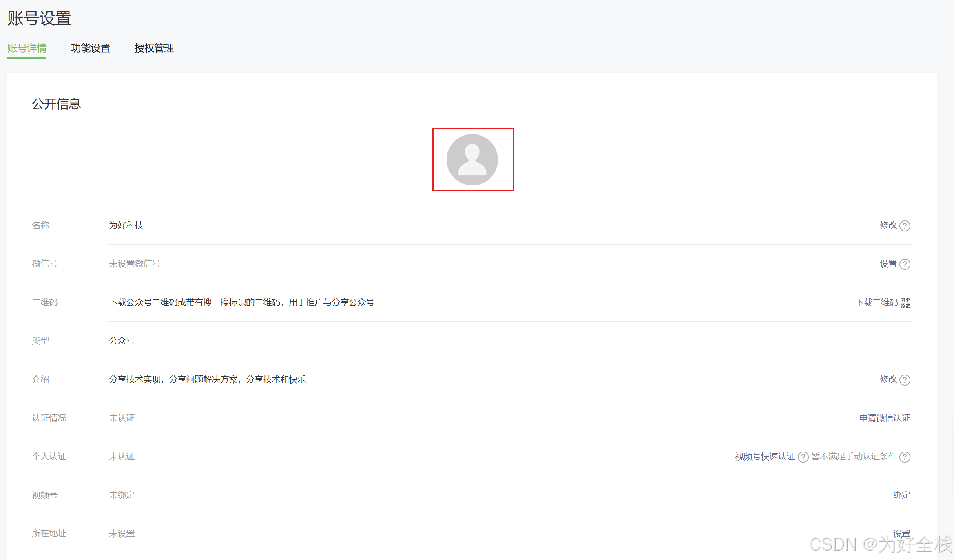Viewport: 954px width, 560px height.
Task: Click 申请微信认证 link
Action: click(x=884, y=418)
